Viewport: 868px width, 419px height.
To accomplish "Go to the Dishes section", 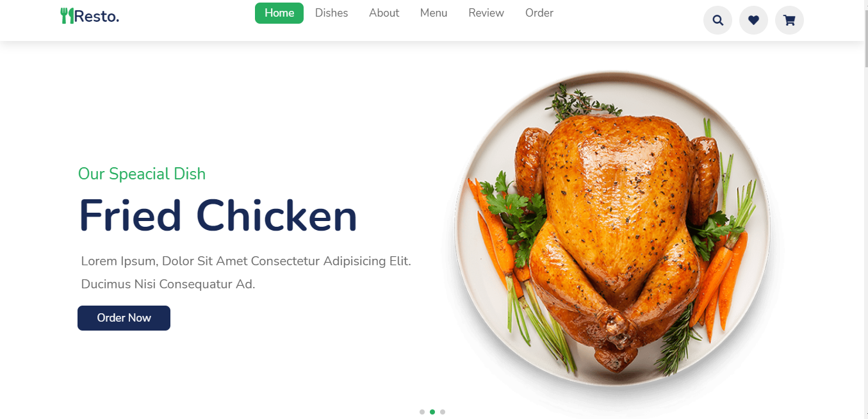I will 332,13.
